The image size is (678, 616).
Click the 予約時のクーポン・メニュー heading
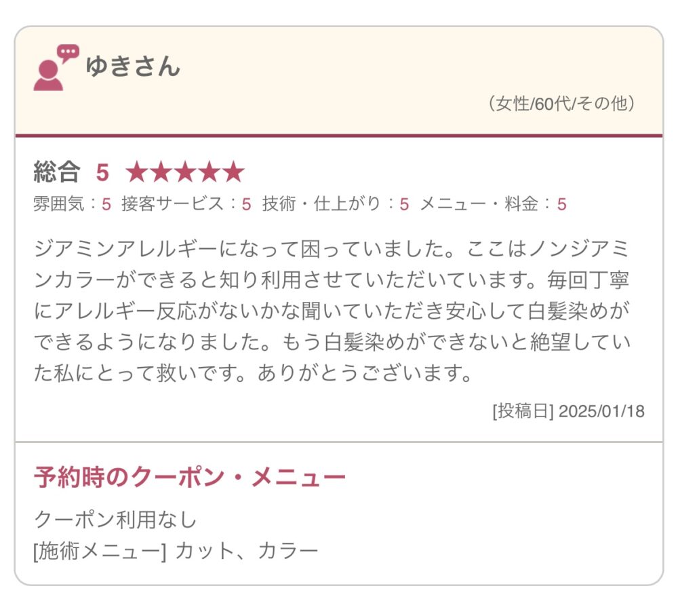190,478
